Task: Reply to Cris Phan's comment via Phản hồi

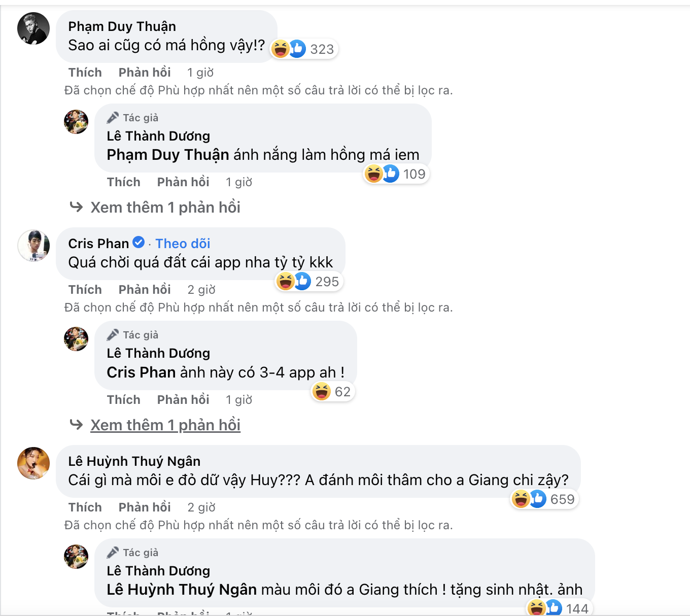Action: (x=145, y=290)
